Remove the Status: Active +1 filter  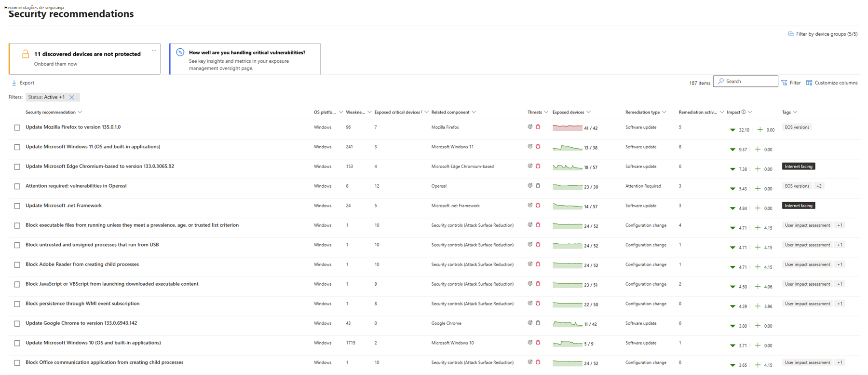click(x=72, y=97)
